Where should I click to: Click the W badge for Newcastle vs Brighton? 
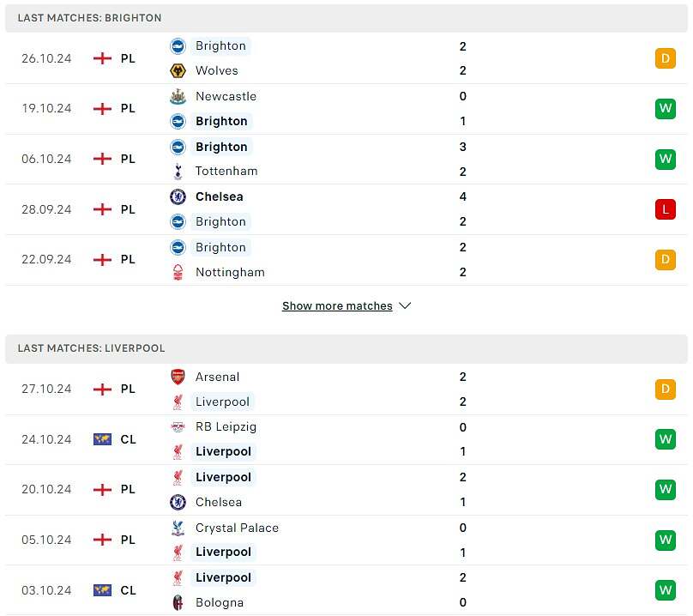666,108
